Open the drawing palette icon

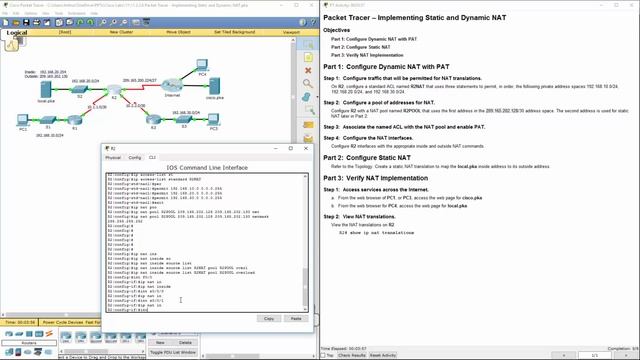pos(136,22)
